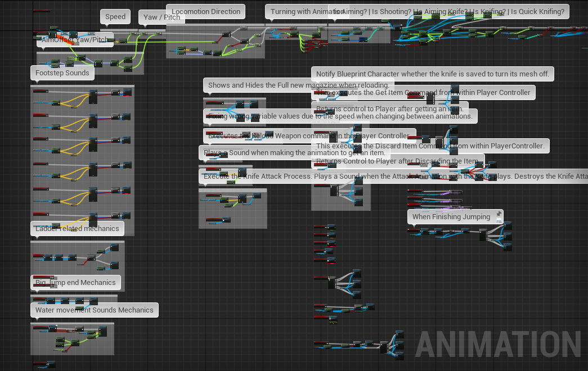This screenshot has height=371, width=588.
Task: Select the Is Aiming? Is Shooting? comment bubble
Action: (449, 12)
